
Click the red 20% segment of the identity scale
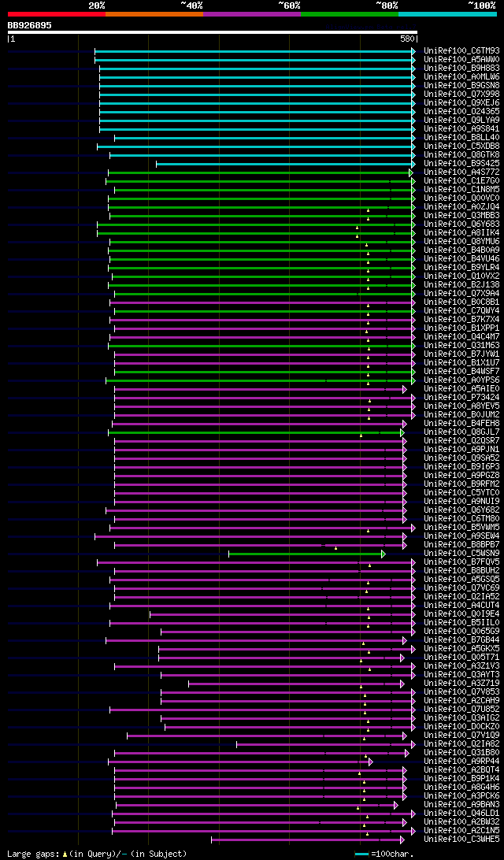57,13
